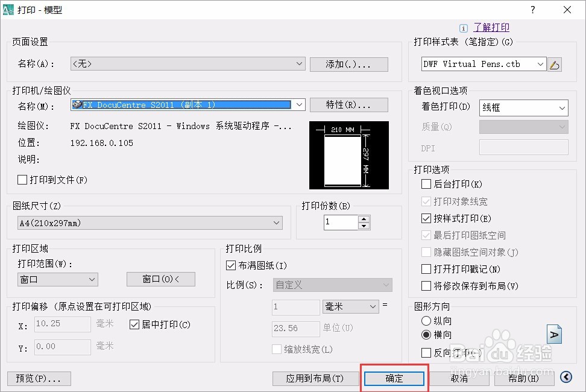Decrease print copies with down arrow

tap(364, 226)
